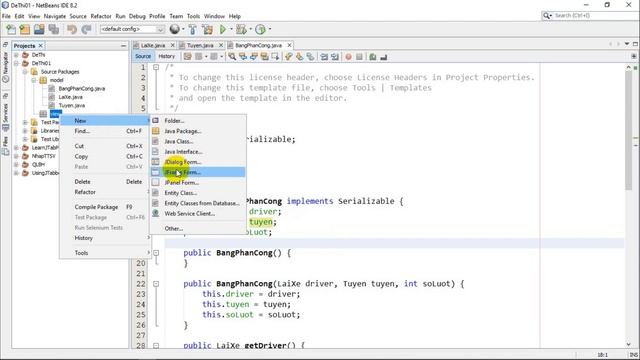This screenshot has height=360, width=640.
Task: Run the project with green play icon
Action: (223, 29)
